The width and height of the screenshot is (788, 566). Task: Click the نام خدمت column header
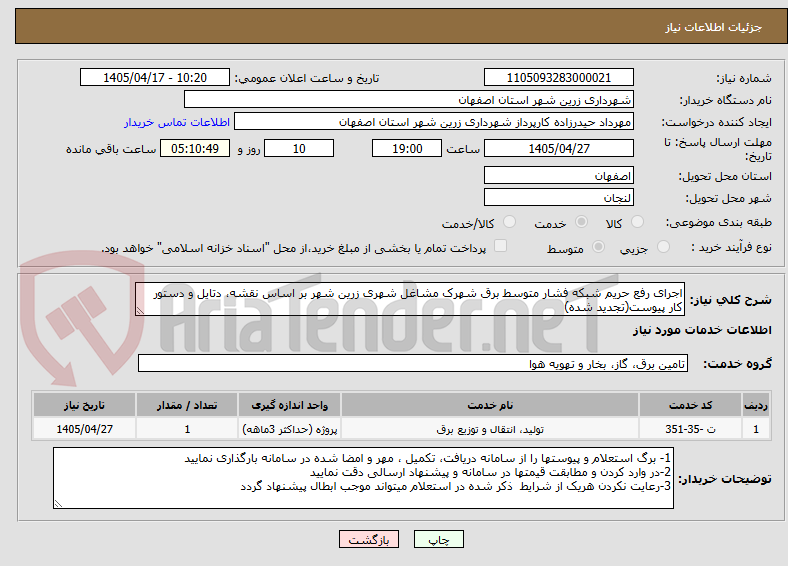point(490,405)
